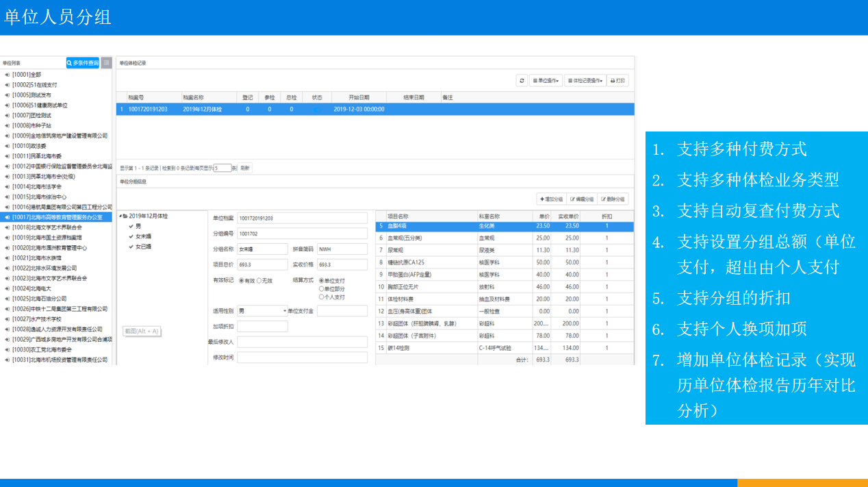Click the status icon in record row
The width and height of the screenshot is (868, 487).
[x=316, y=109]
